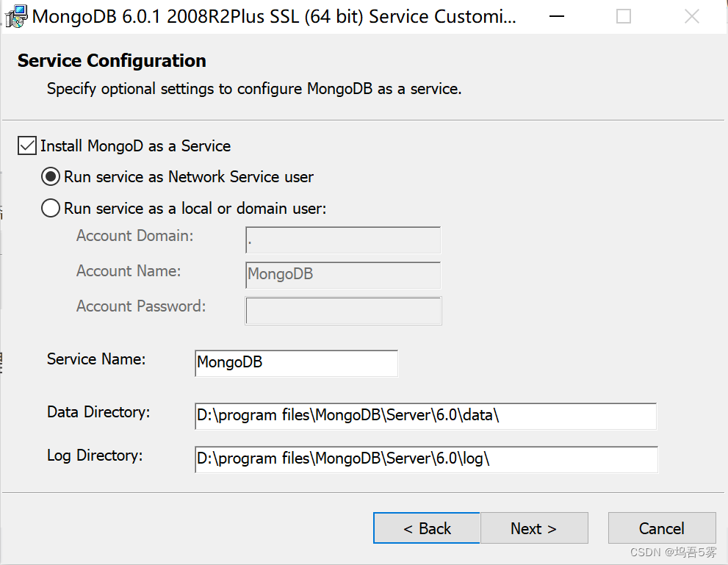This screenshot has width=728, height=565.
Task: Cancel the MongoDB installation
Action: tap(662, 528)
